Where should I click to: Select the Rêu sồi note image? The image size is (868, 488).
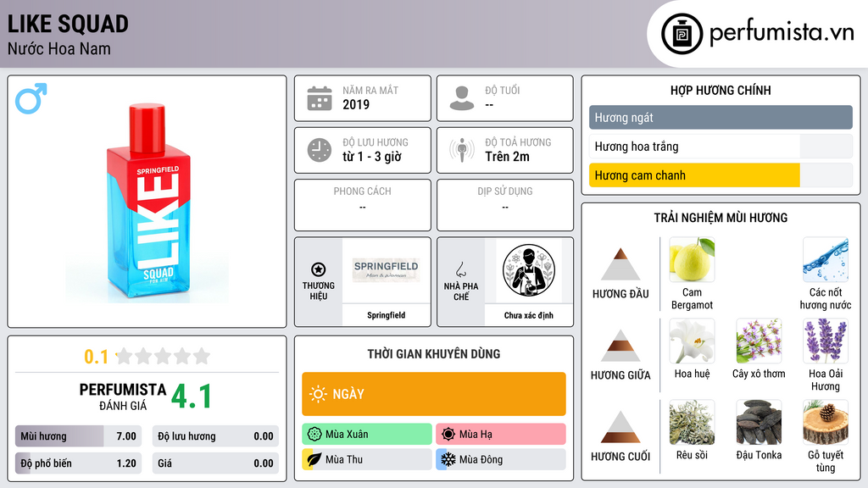pyautogui.click(x=692, y=422)
